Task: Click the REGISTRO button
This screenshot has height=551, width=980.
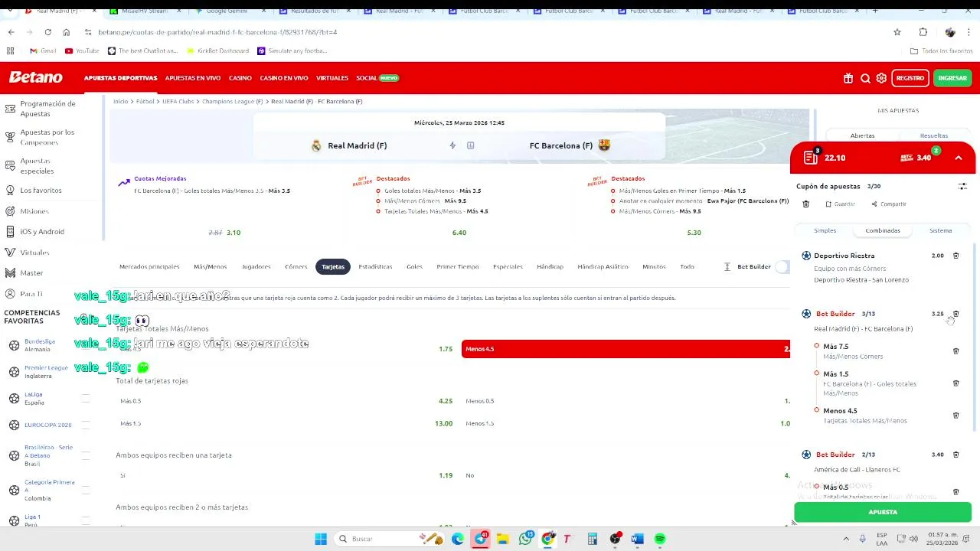Action: [910, 78]
